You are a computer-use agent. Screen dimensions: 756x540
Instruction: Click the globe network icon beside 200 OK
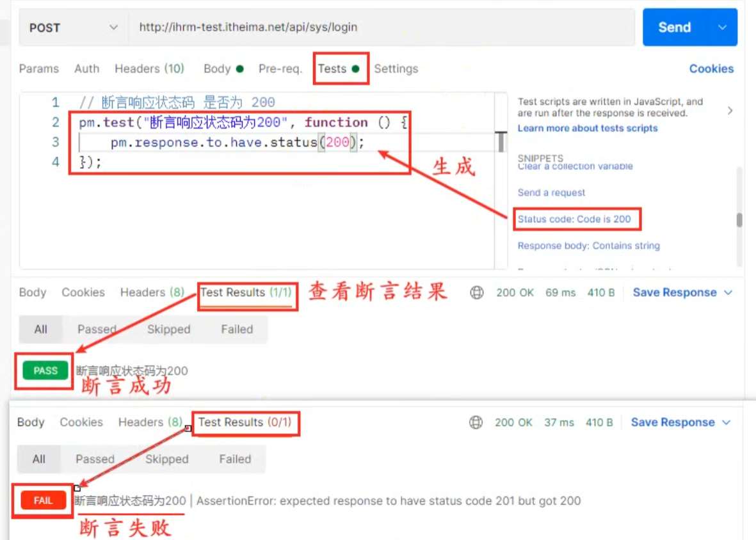476,292
